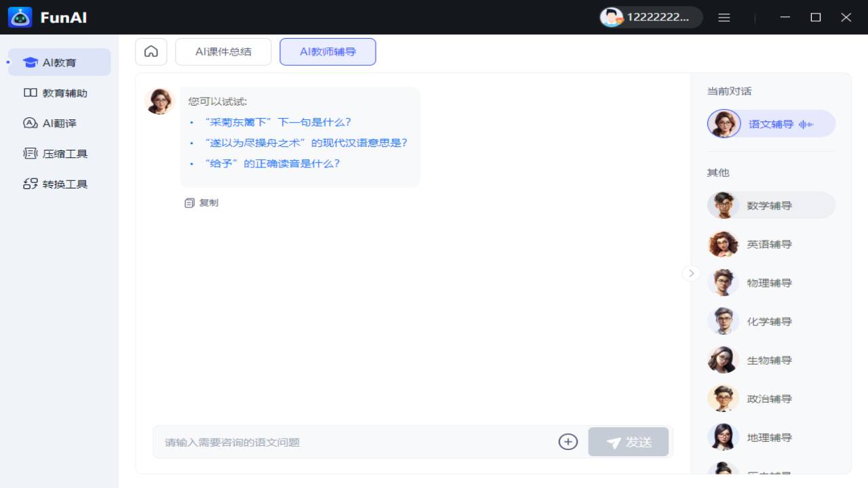Click the home icon above the chat
This screenshot has height=488, width=868.
click(x=151, y=52)
